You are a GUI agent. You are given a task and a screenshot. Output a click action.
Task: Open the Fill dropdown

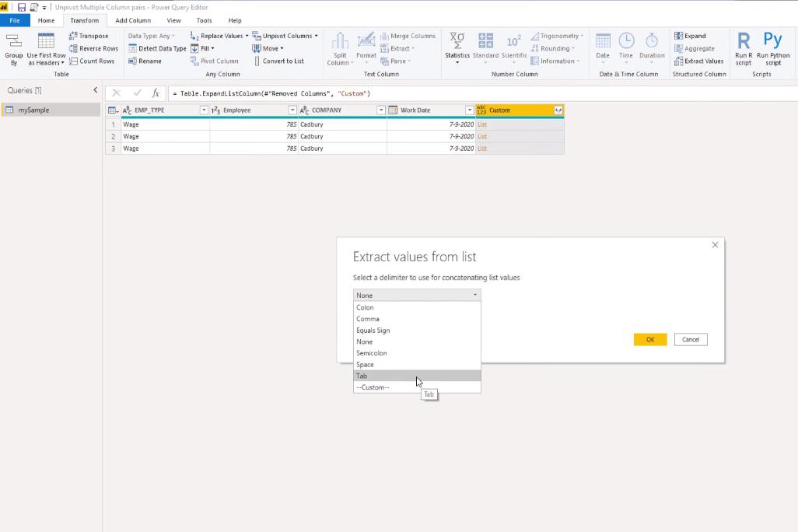(x=202, y=48)
